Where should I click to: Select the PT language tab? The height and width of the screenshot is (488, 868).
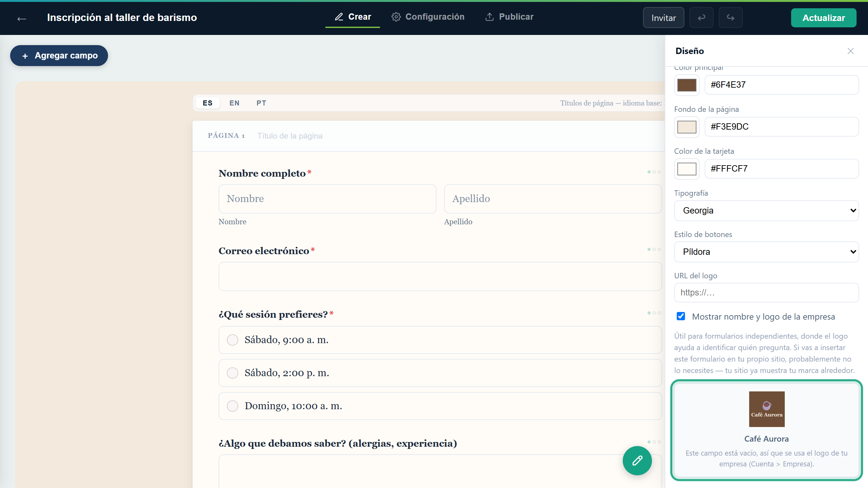click(x=261, y=103)
